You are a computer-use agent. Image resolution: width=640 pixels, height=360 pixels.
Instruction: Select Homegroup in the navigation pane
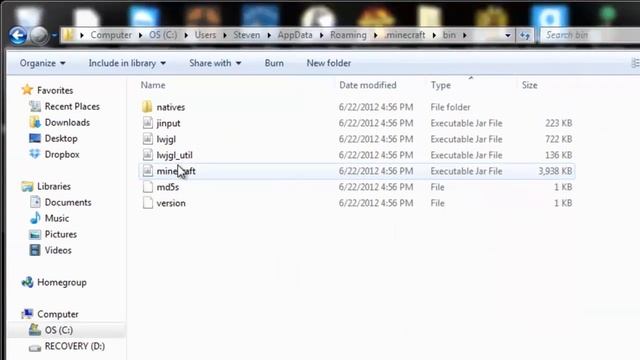tap(62, 282)
